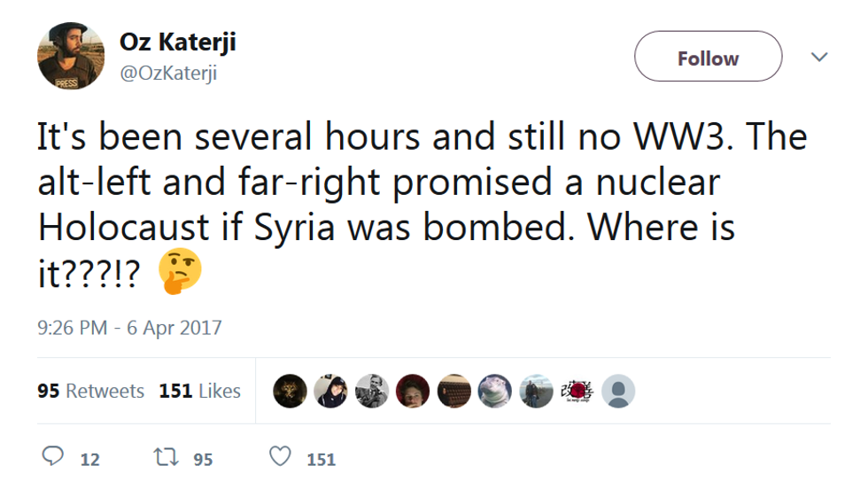
Task: Follow Oz Katerji
Action: [x=708, y=58]
